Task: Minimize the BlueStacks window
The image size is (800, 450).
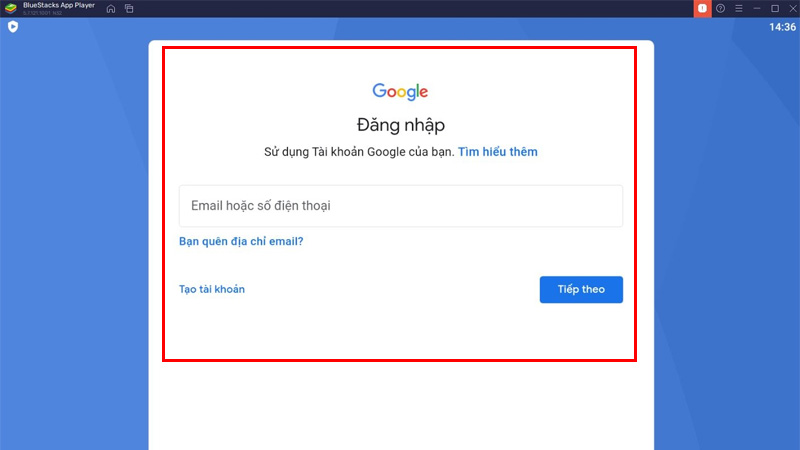Action: click(x=757, y=9)
